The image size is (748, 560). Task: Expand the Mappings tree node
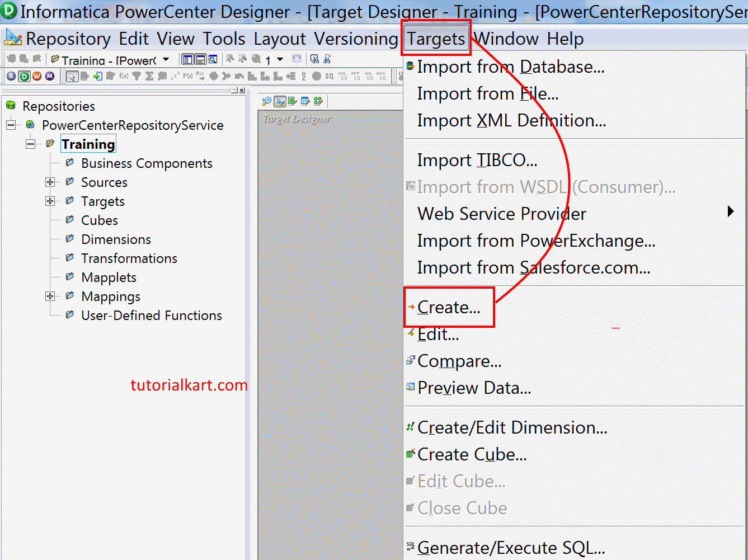pyautogui.click(x=50, y=297)
